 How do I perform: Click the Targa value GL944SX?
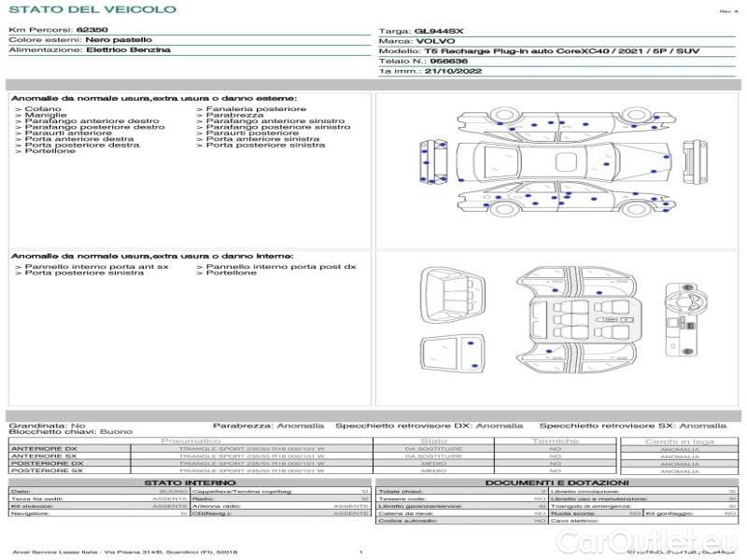click(x=440, y=32)
